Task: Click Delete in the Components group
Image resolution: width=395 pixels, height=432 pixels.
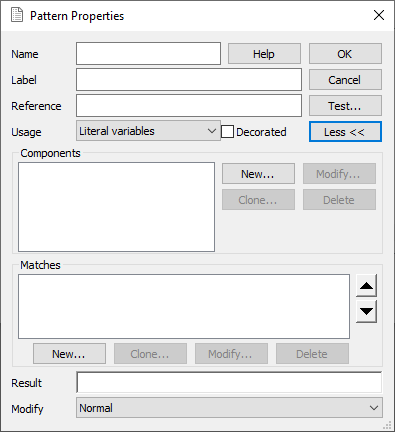Action: tap(339, 200)
